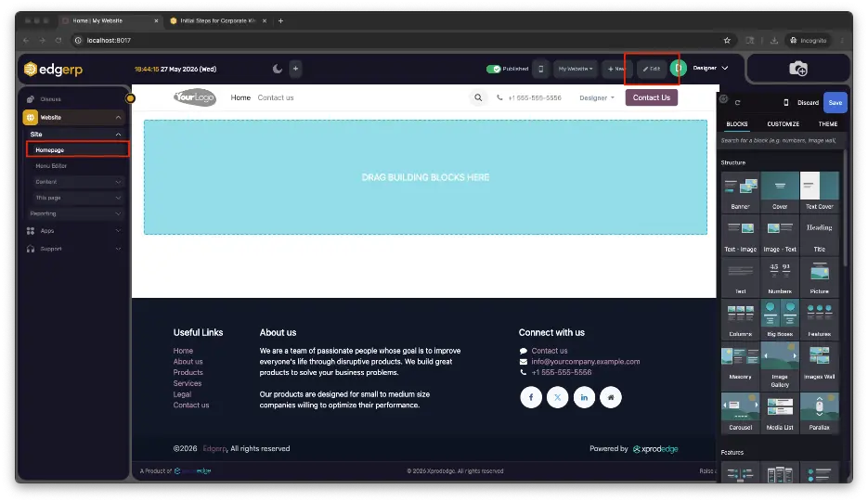Toggle dark mode moon icon

tap(278, 69)
